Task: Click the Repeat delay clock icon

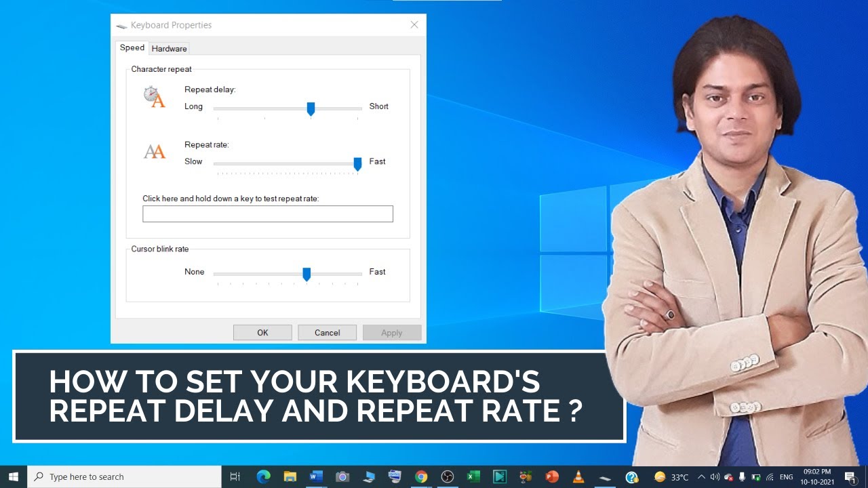Action: coord(155,97)
